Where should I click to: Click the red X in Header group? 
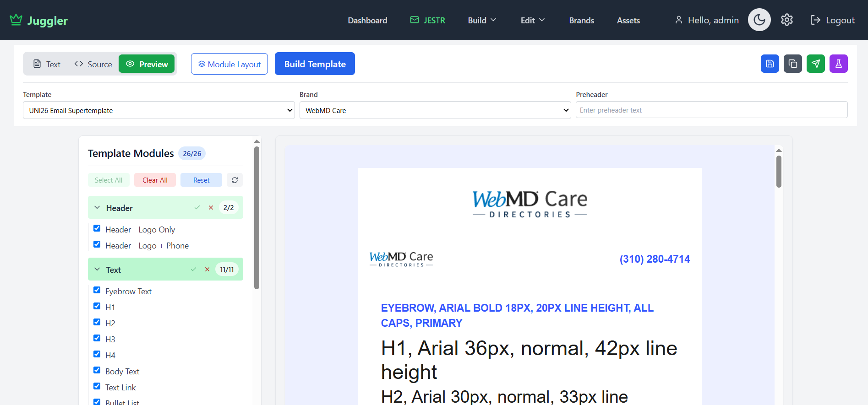pos(211,208)
